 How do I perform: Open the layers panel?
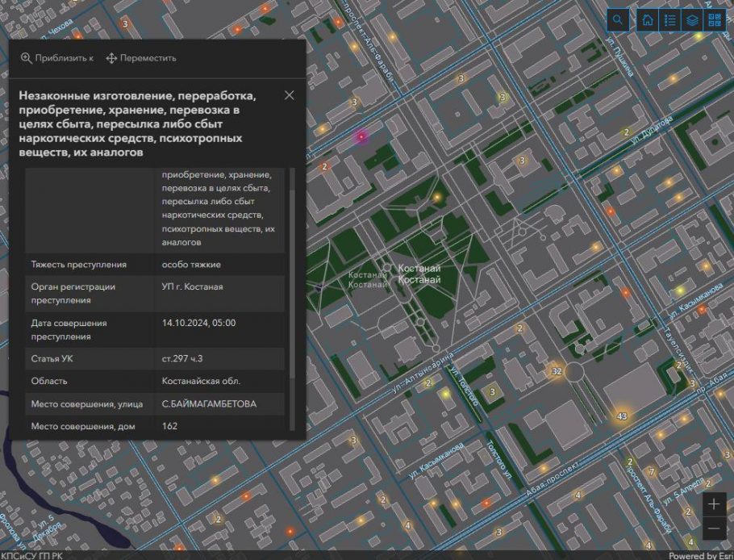point(692,19)
